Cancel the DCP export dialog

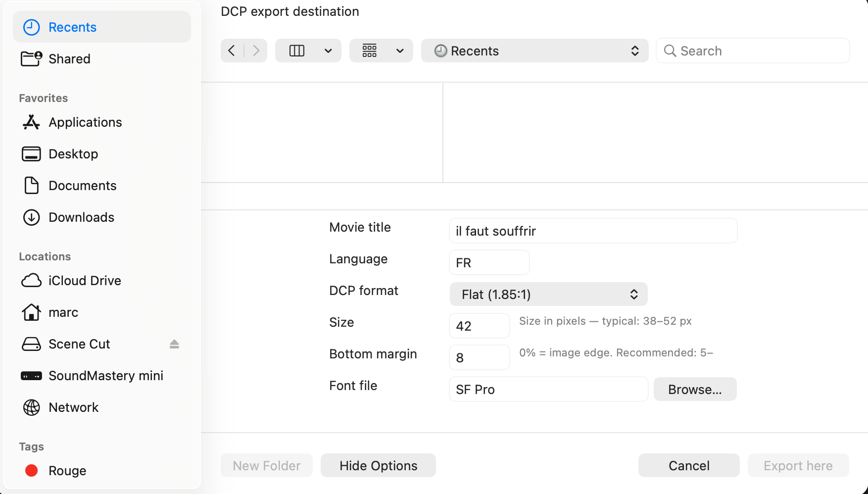tap(688, 465)
